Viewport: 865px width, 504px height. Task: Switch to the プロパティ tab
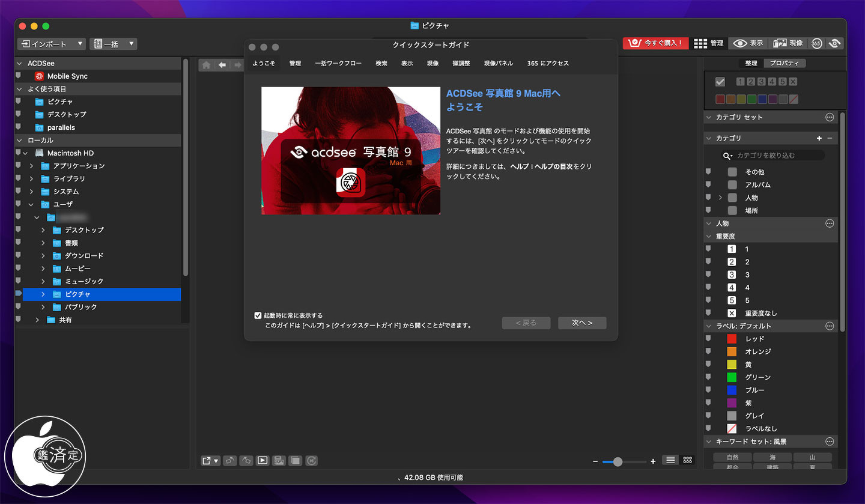(x=784, y=63)
